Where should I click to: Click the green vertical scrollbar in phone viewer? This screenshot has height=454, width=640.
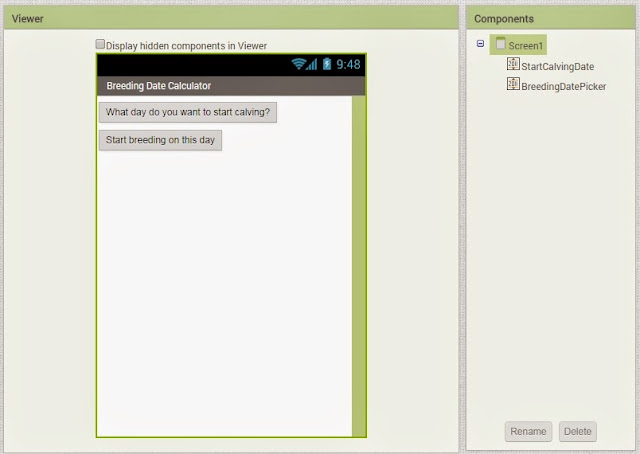[x=359, y=266]
